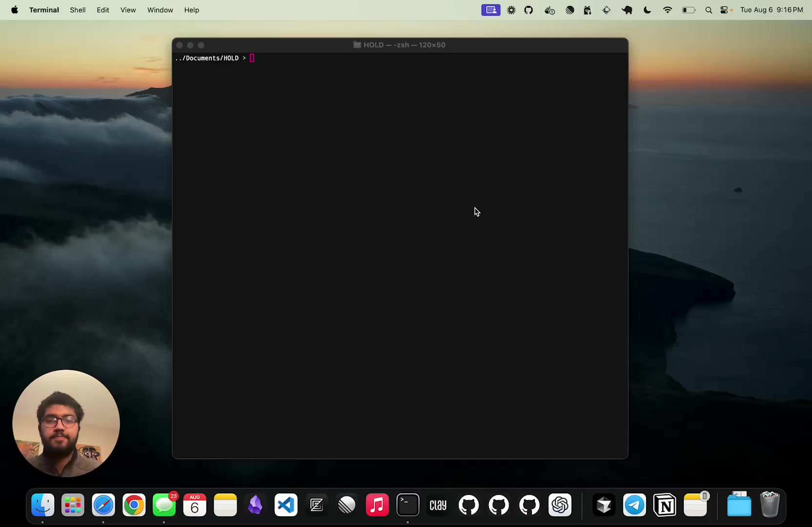Open Launchpad from the Dock
Image resolution: width=812 pixels, height=527 pixels.
(x=73, y=505)
